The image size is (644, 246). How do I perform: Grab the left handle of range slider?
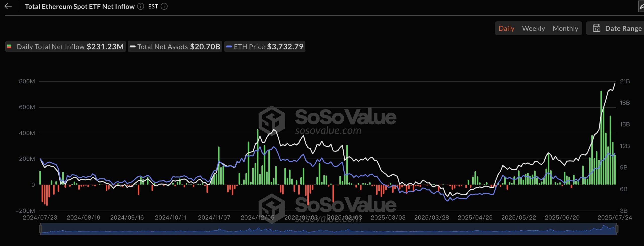coord(41,229)
